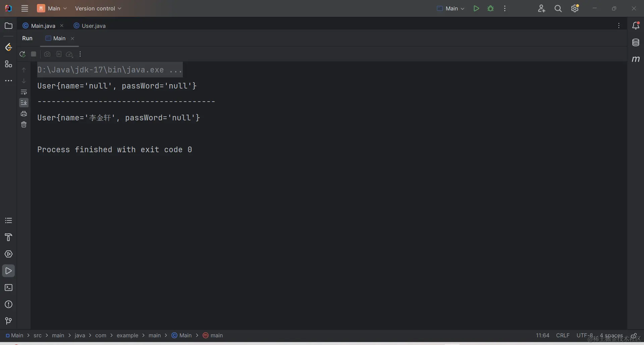Open the TODO list tool window
The width and height of the screenshot is (644, 345).
click(9, 221)
